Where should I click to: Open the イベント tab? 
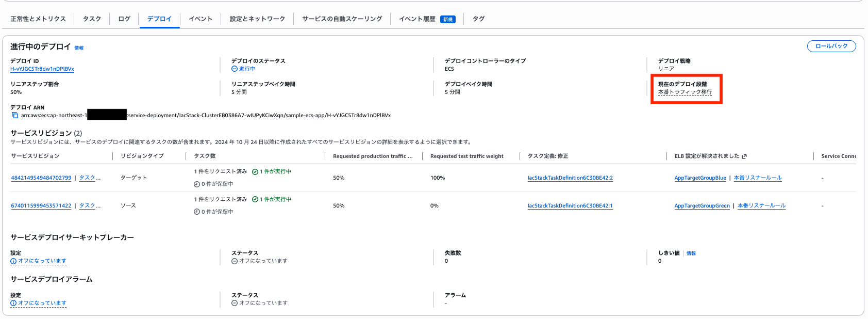201,19
